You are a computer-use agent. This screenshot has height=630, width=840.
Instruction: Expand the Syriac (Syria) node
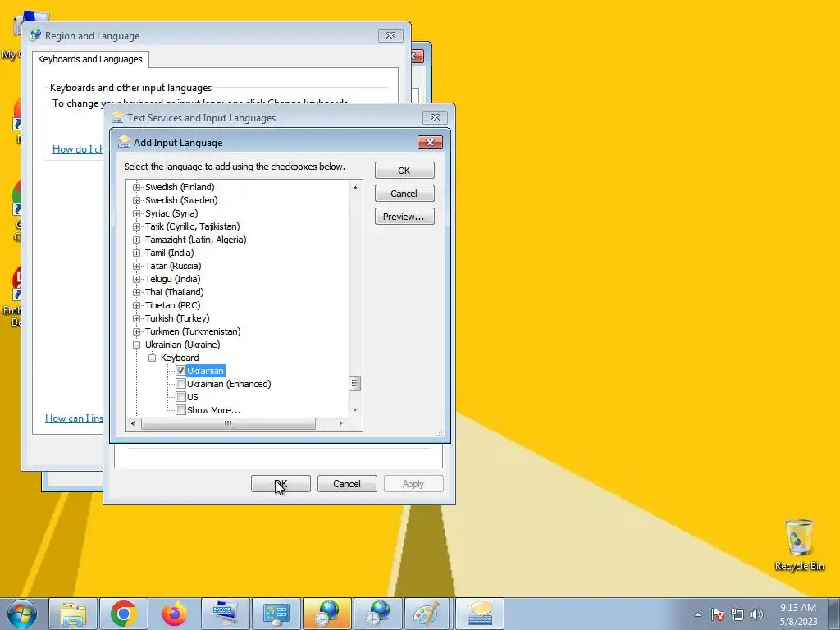pyautogui.click(x=137, y=213)
